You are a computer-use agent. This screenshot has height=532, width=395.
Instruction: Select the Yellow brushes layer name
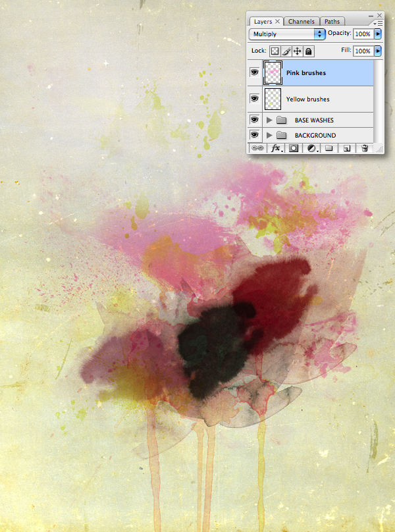click(308, 99)
